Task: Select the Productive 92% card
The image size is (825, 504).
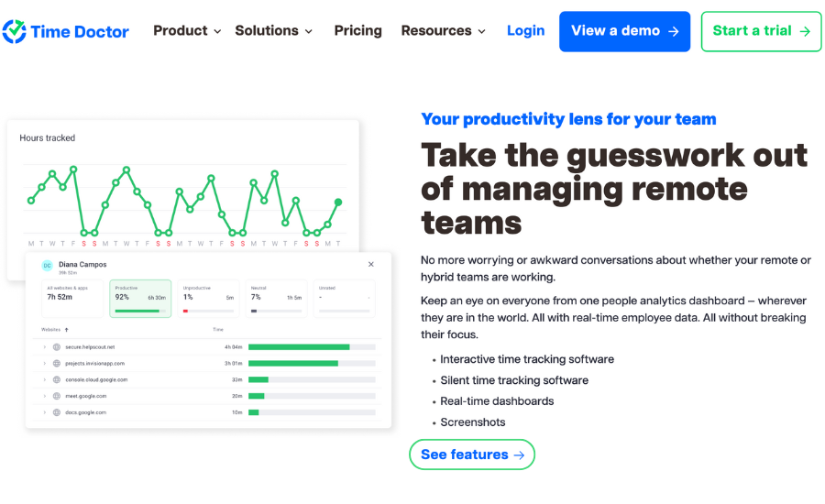Action: click(x=140, y=299)
